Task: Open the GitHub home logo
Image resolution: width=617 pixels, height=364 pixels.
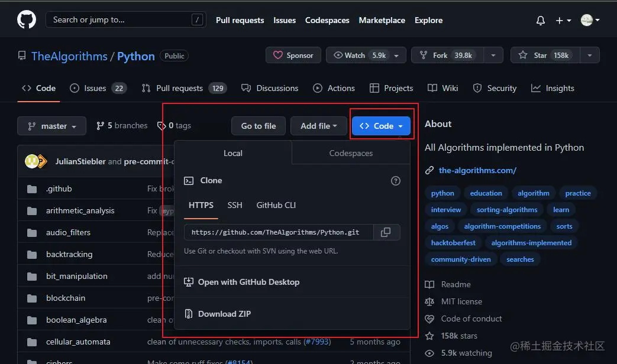Action: pyautogui.click(x=27, y=19)
